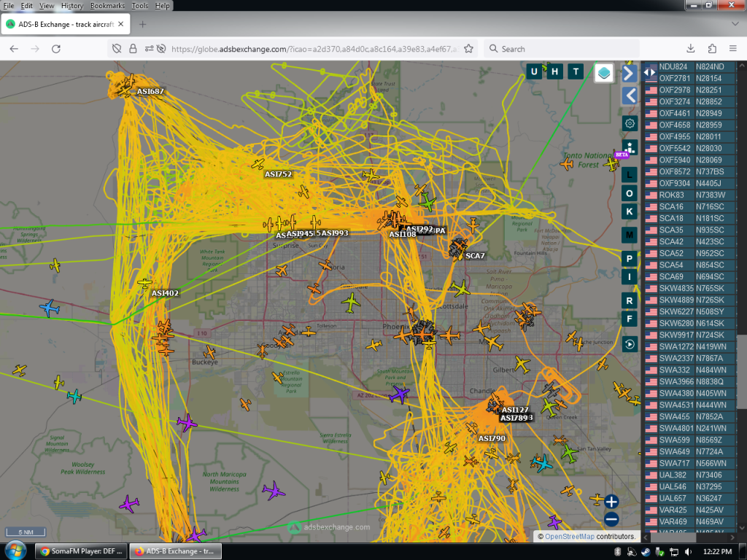This screenshot has height=560, width=747.
Task: Open the Tools menu
Action: click(x=139, y=6)
